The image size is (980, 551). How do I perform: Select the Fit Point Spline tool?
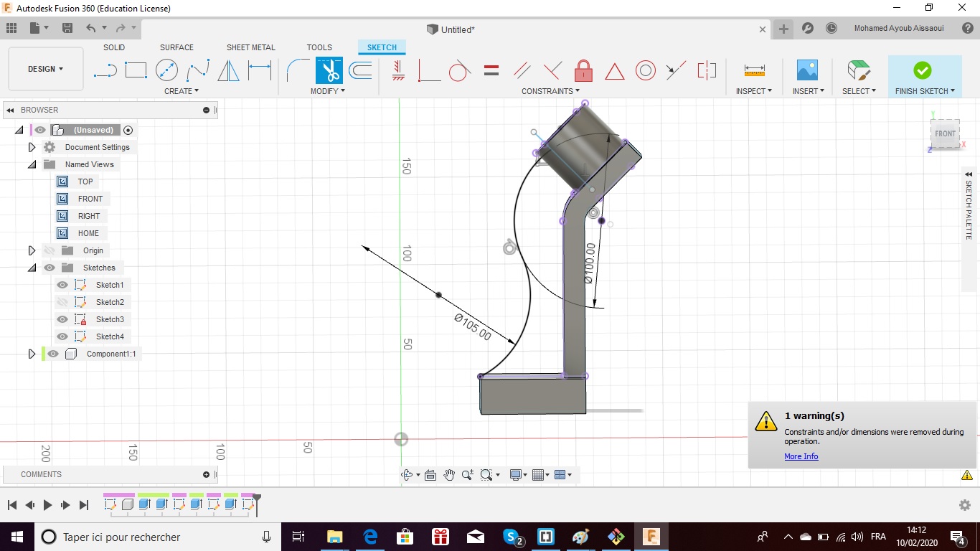[197, 70]
